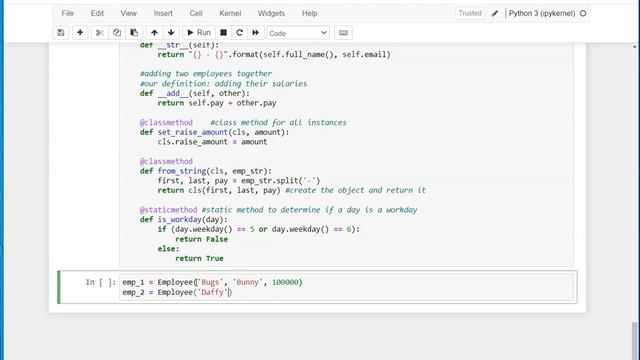The width and height of the screenshot is (640, 360).
Task: Click the cls.raise_amount = amount line
Action: click(212, 142)
